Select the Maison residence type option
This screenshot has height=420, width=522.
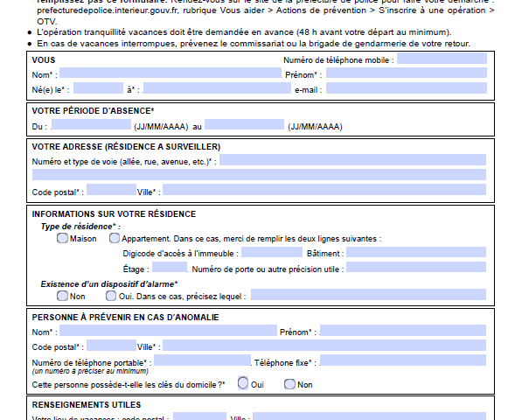pyautogui.click(x=62, y=238)
